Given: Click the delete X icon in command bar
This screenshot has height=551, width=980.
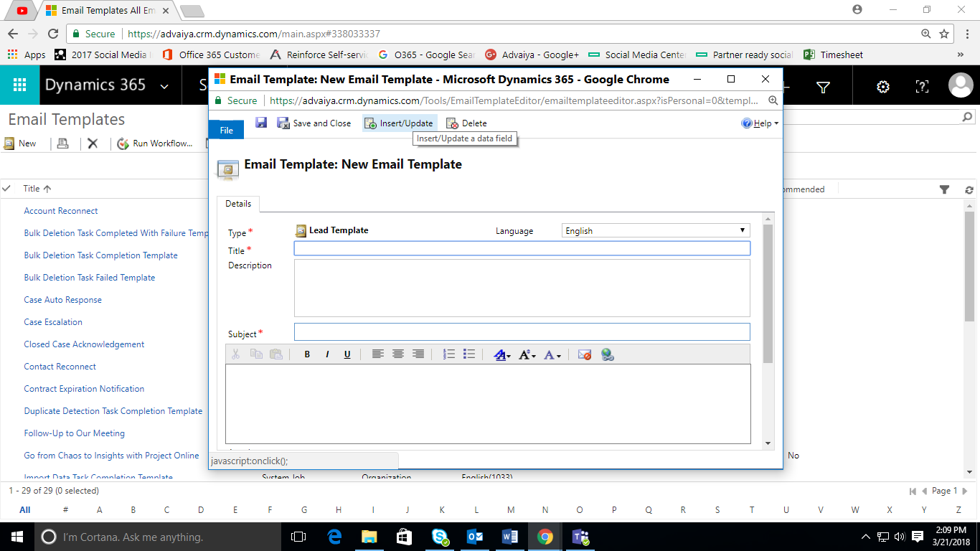Looking at the screenshot, I should point(93,143).
